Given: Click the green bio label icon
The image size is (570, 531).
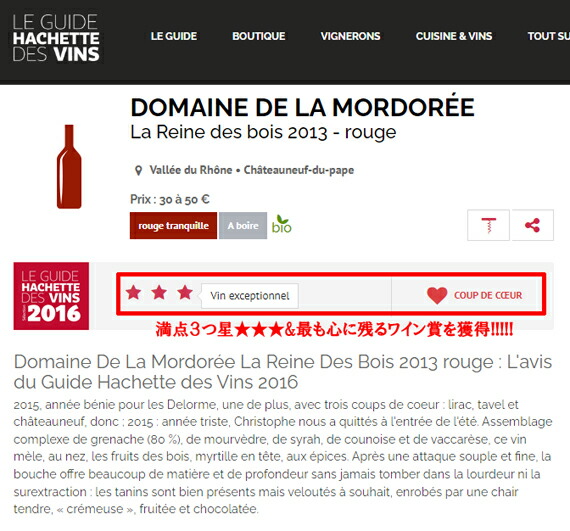Looking at the screenshot, I should tap(282, 224).
